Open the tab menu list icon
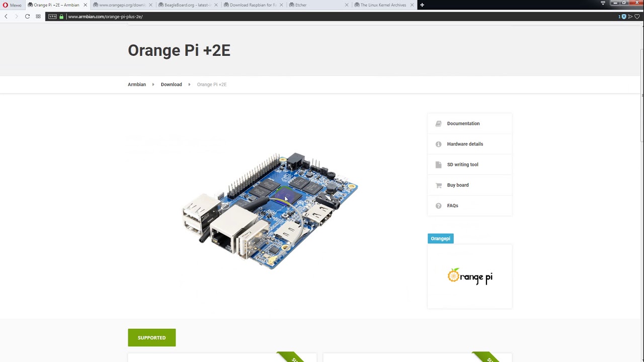The height and width of the screenshot is (362, 644). click(x=603, y=4)
